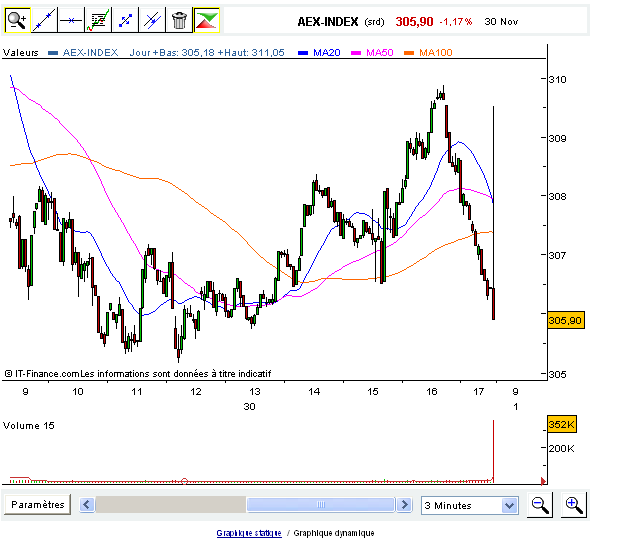Select the zoom magnifier tool
The height and width of the screenshot is (549, 640).
17,20
